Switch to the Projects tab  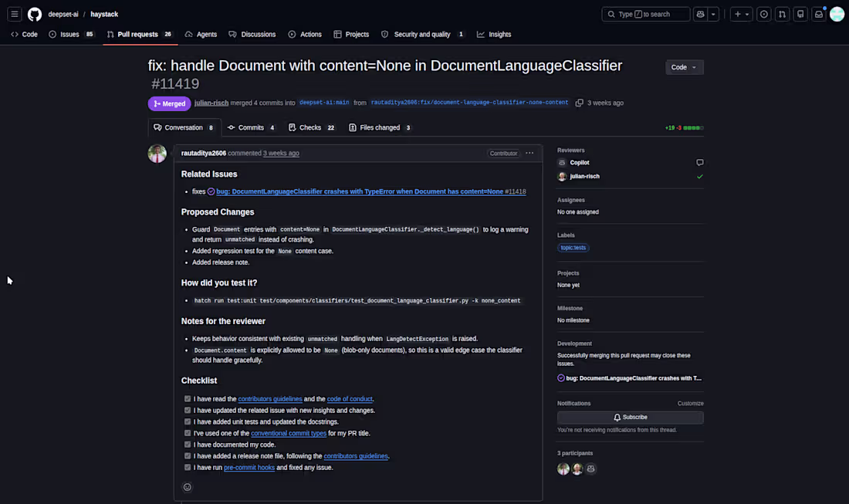tap(351, 34)
